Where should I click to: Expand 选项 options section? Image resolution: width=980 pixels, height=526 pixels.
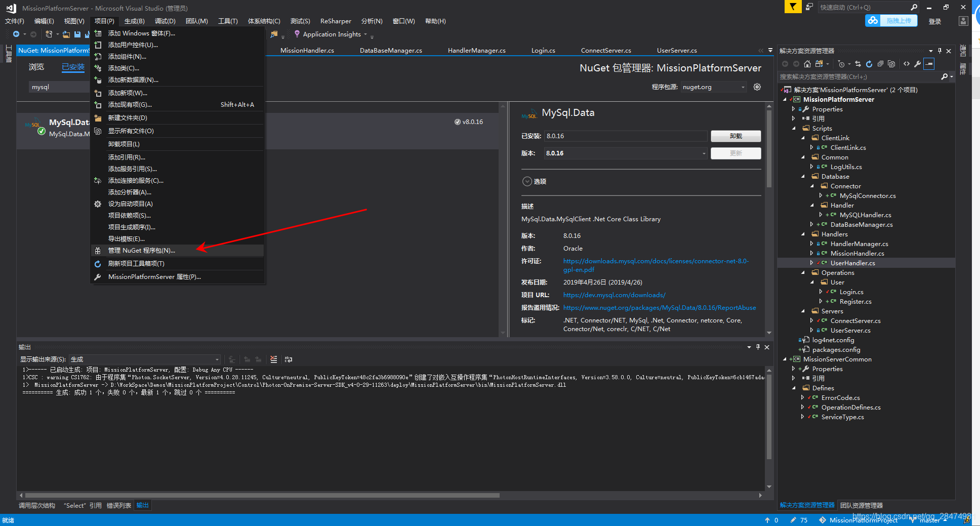(527, 181)
